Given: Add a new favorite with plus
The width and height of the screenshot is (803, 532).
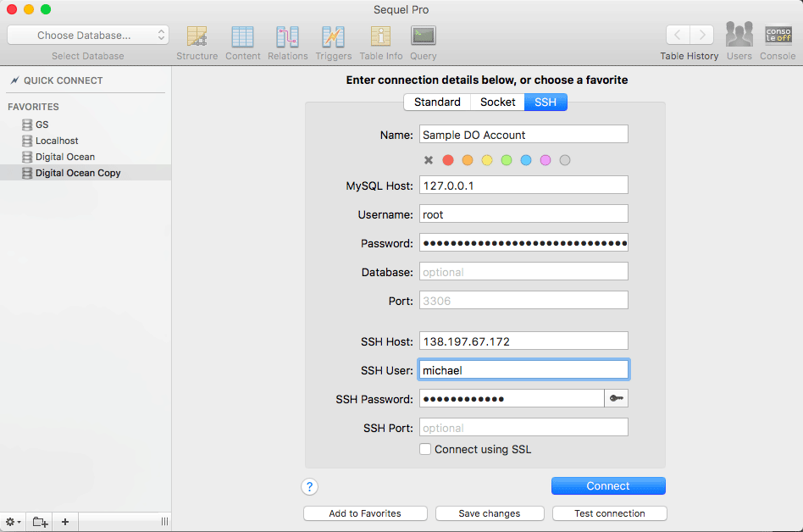Looking at the screenshot, I should (x=65, y=522).
